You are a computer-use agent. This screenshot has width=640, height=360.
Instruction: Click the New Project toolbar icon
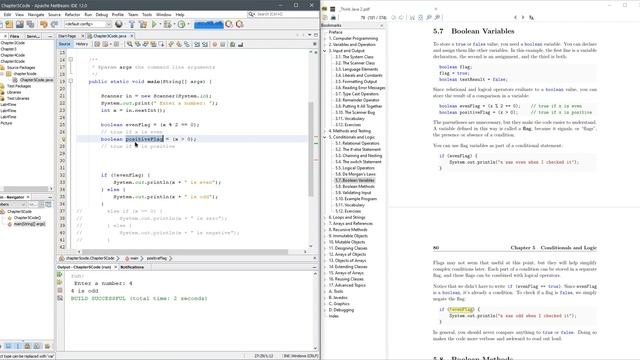[9, 24]
